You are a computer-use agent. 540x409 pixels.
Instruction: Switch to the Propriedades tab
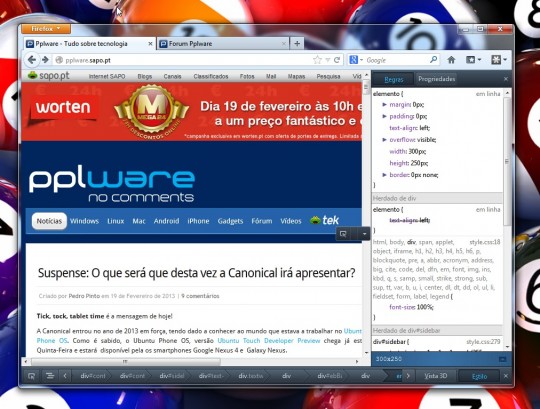pos(436,79)
